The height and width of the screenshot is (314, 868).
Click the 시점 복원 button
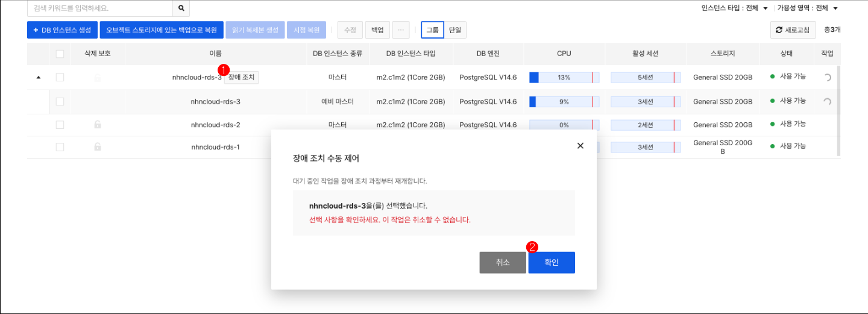pos(307,30)
